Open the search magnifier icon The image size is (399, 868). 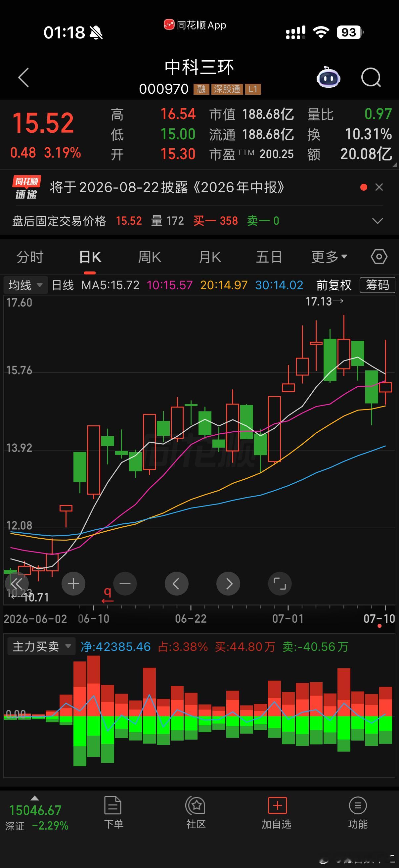click(371, 77)
